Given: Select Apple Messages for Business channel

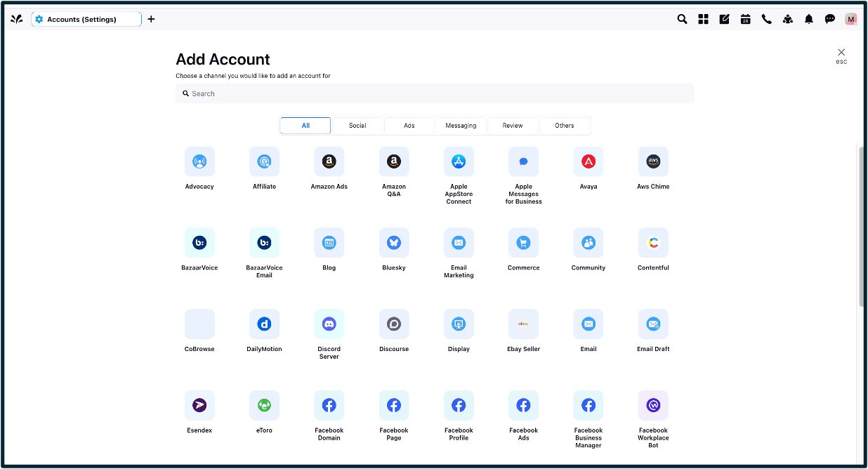Looking at the screenshot, I should [x=523, y=161].
